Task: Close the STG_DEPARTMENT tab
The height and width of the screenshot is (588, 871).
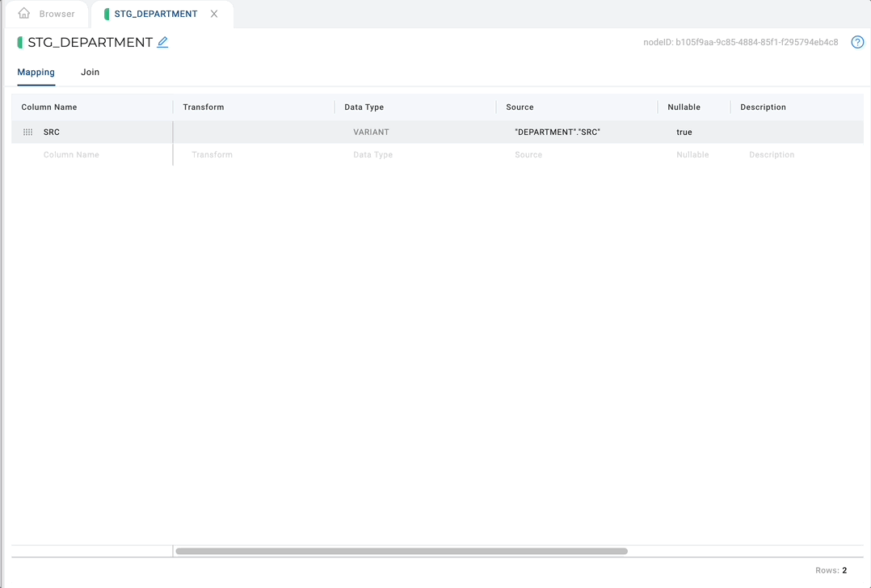Action: 213,13
